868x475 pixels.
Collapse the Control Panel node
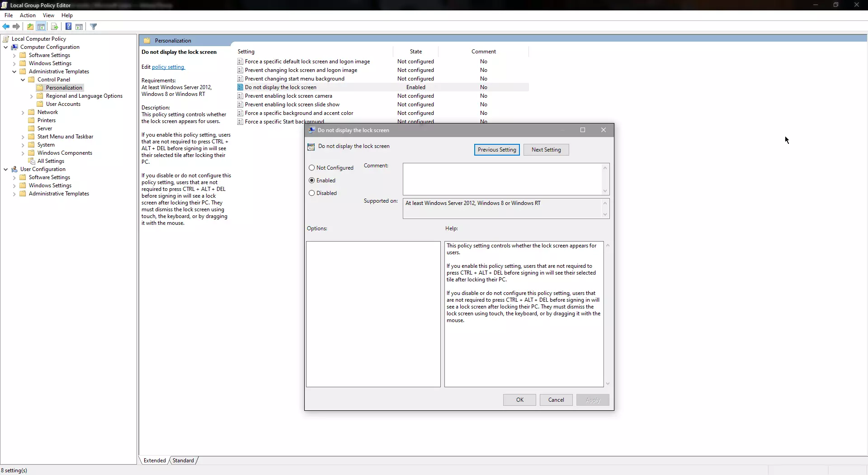(23, 80)
